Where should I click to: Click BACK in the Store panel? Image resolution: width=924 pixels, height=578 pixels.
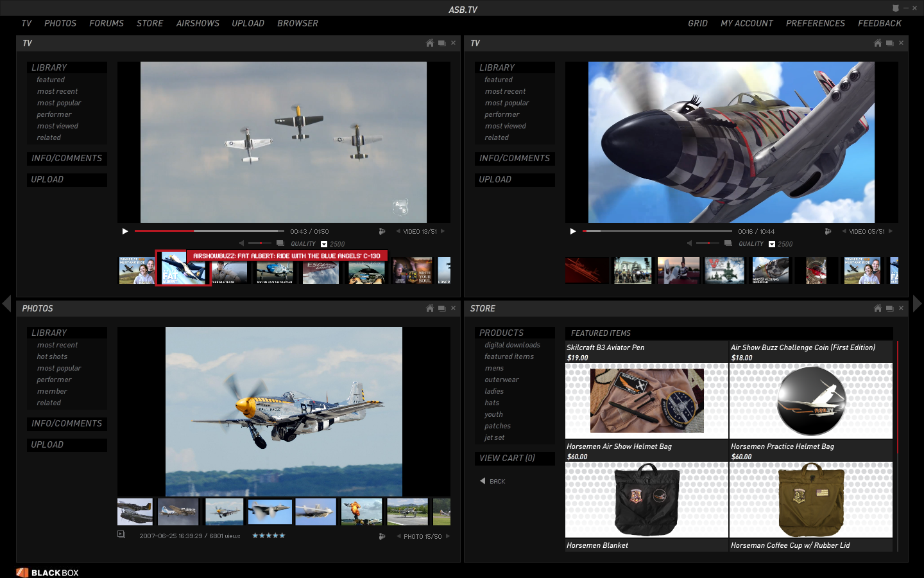point(492,481)
